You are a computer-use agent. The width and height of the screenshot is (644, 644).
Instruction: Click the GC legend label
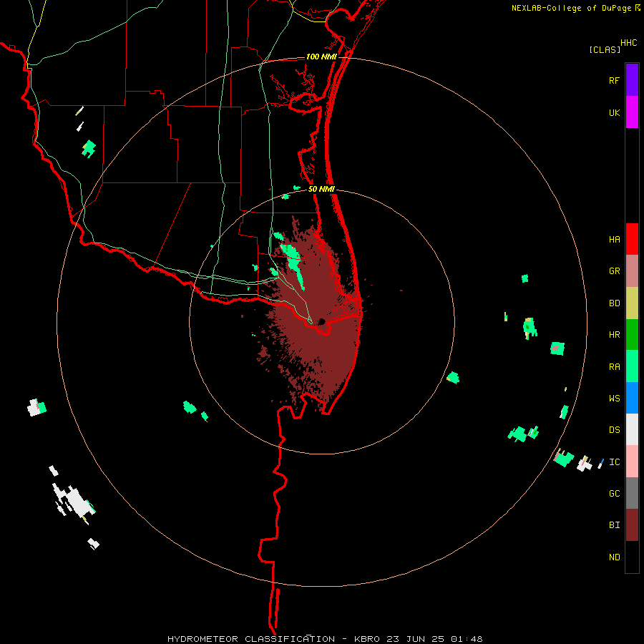click(x=614, y=494)
